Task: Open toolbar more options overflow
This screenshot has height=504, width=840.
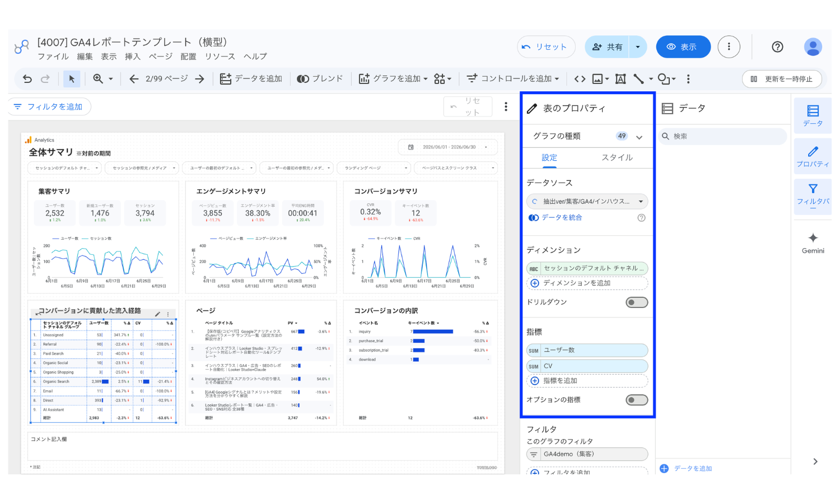Action: tap(688, 79)
